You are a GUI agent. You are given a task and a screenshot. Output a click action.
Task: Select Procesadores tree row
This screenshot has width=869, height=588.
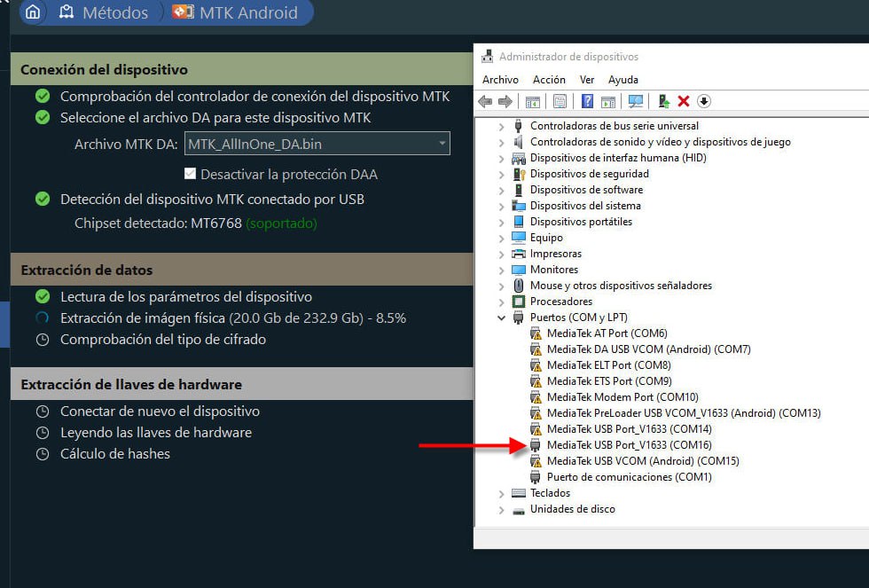pos(560,302)
